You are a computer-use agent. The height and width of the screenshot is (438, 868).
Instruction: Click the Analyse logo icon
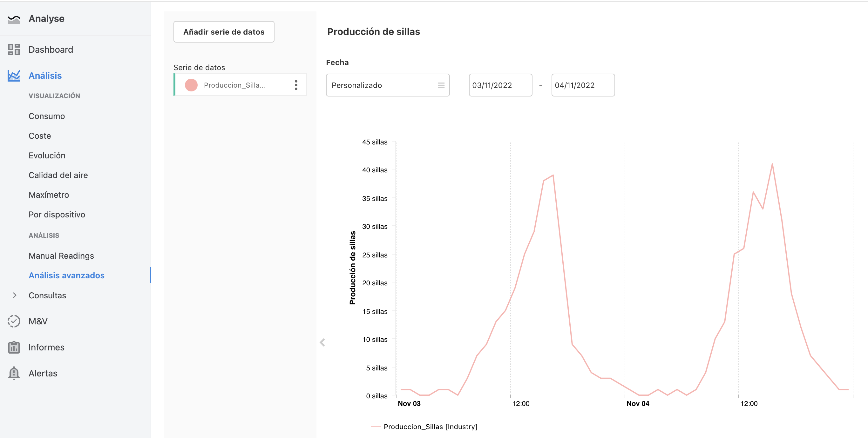click(14, 19)
